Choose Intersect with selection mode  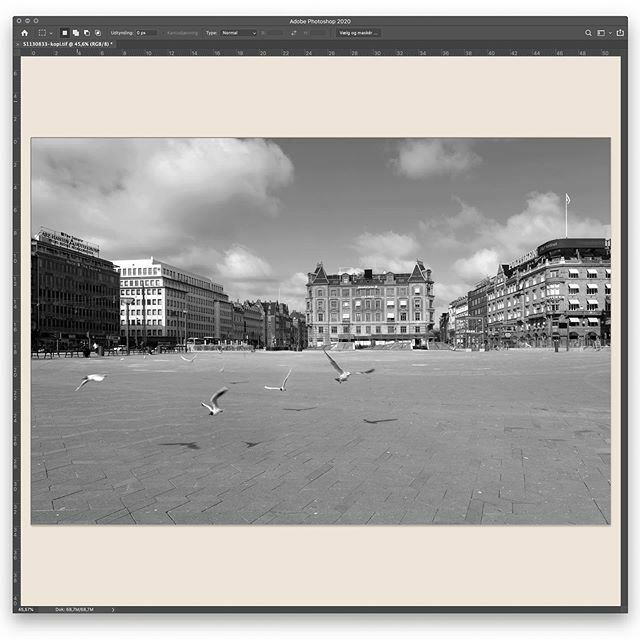(98, 33)
